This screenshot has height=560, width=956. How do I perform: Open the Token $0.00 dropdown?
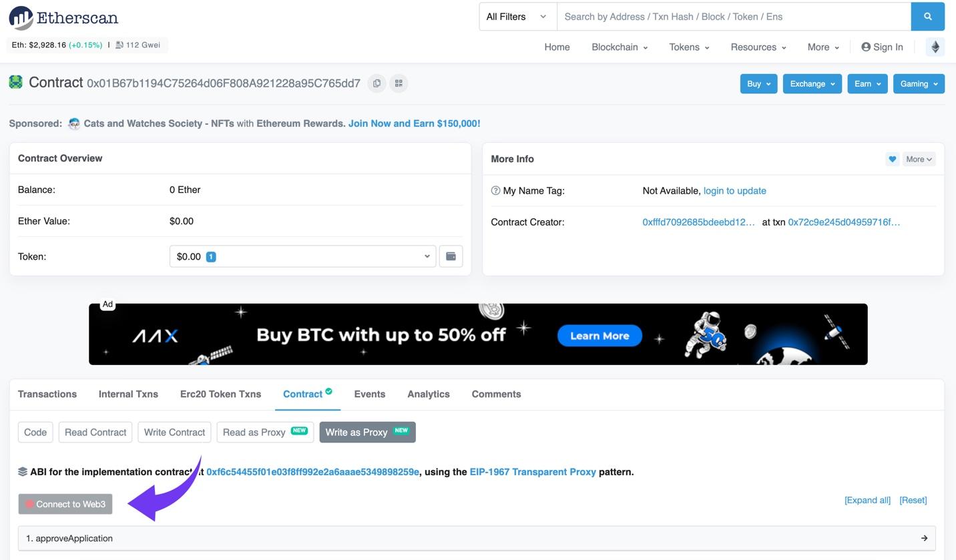302,256
